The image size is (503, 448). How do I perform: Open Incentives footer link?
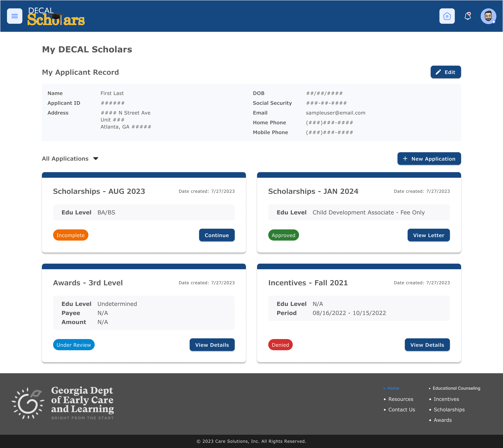pos(446,399)
